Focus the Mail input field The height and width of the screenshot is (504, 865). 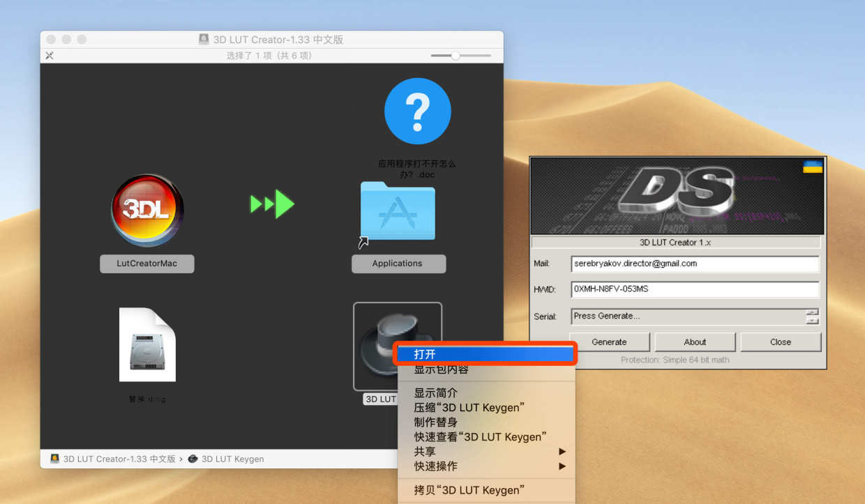click(695, 264)
